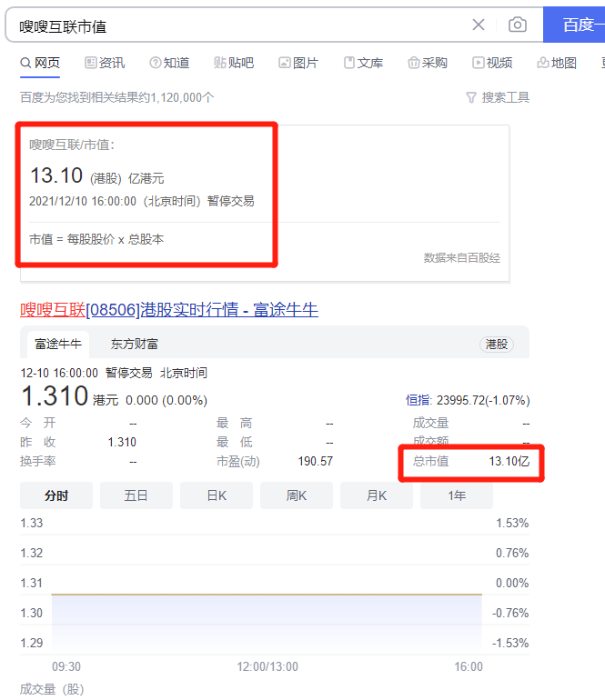Show the 1年 chart
Screen dimensions: 605x700
click(457, 495)
